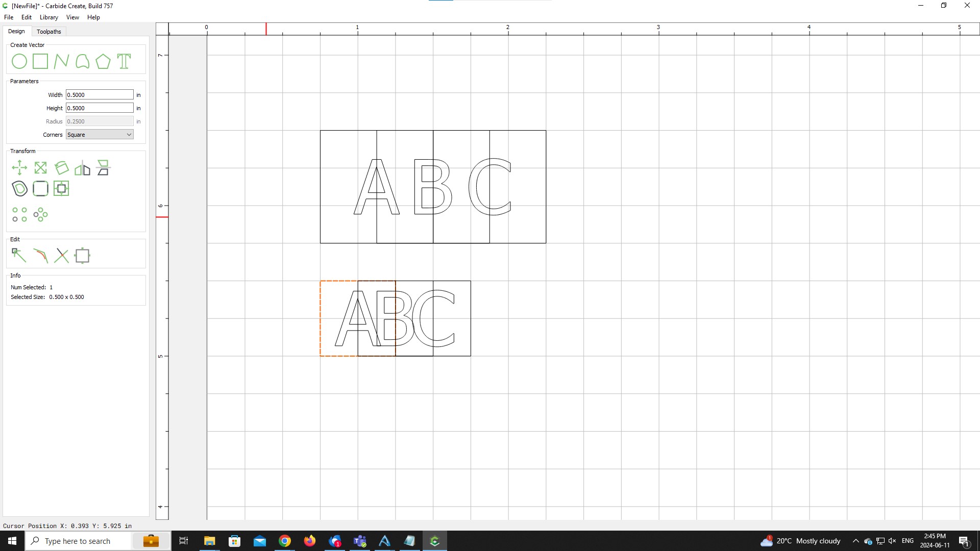Viewport: 980px width, 551px height.
Task: Open the Rotate transform tool
Action: [x=61, y=168]
